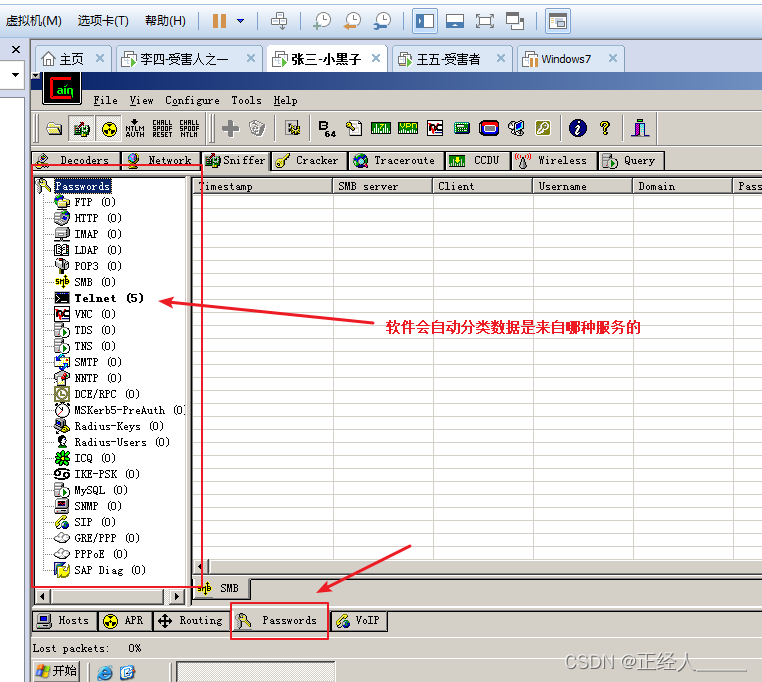Image resolution: width=762 pixels, height=682 pixels.
Task: Select Telnet (5) in the passwords tree
Action: click(x=109, y=298)
